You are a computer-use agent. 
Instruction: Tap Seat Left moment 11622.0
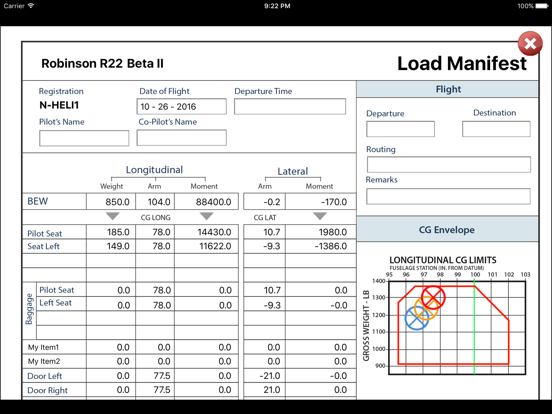206,246
